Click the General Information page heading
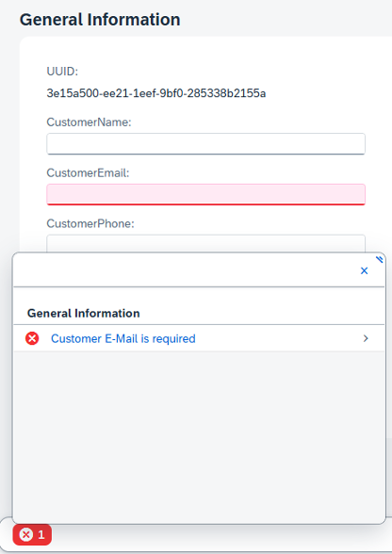Image resolution: width=392 pixels, height=554 pixels. click(100, 20)
